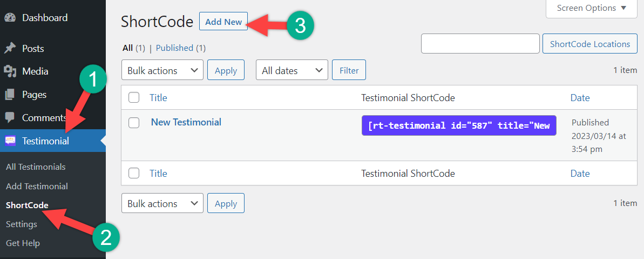Click the Testimonial plugin icon

click(10, 141)
